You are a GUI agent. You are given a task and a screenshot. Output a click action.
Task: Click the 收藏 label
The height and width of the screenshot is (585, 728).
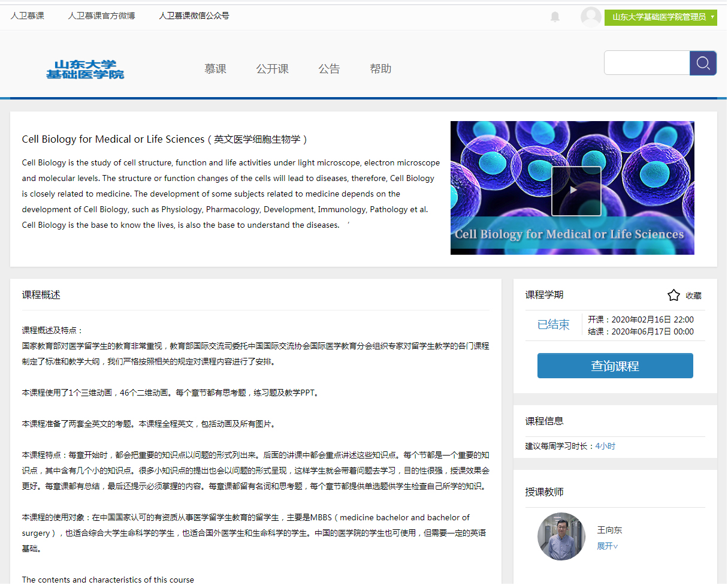click(694, 295)
